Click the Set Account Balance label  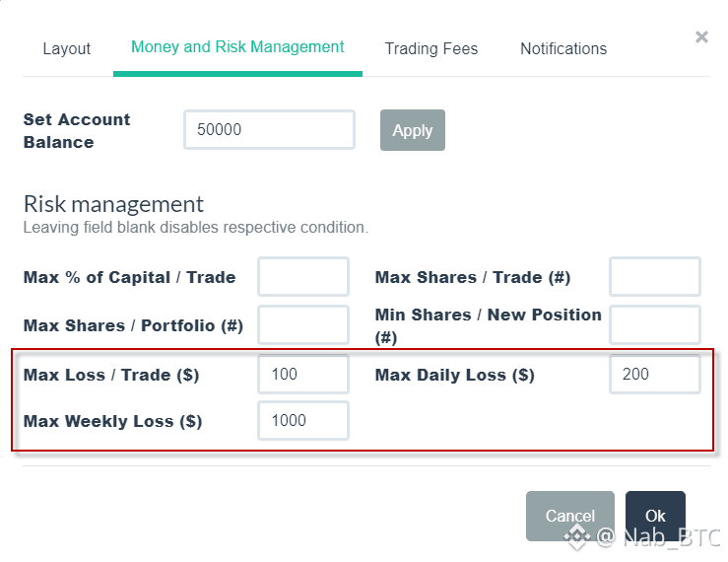[77, 130]
